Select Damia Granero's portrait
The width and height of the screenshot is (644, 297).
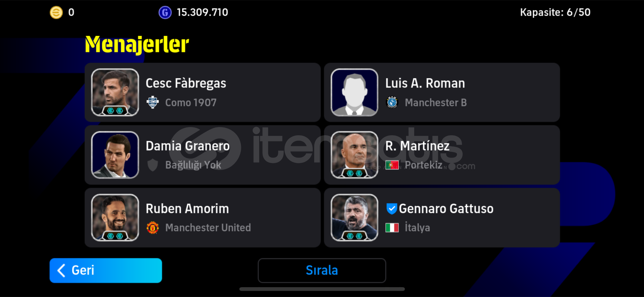[x=115, y=155]
